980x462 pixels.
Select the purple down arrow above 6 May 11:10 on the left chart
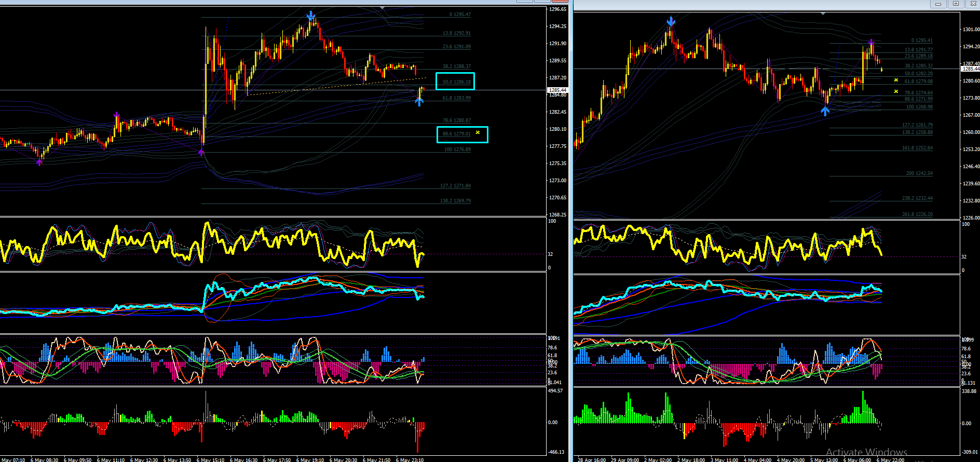(x=116, y=115)
